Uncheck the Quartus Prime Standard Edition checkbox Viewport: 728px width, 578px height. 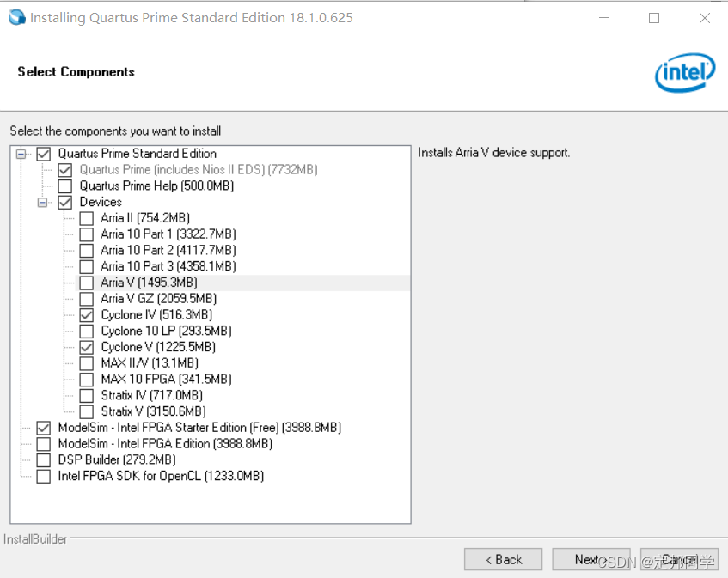(x=44, y=154)
